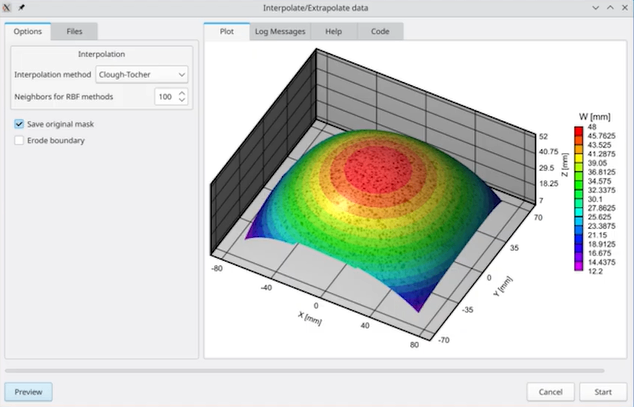Open the application window menu icon
Image resolution: width=634 pixels, height=407 pixels.
[x=8, y=7]
